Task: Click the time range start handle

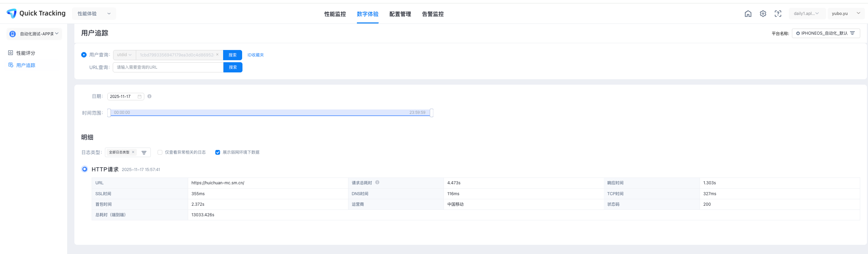Action: (109, 113)
